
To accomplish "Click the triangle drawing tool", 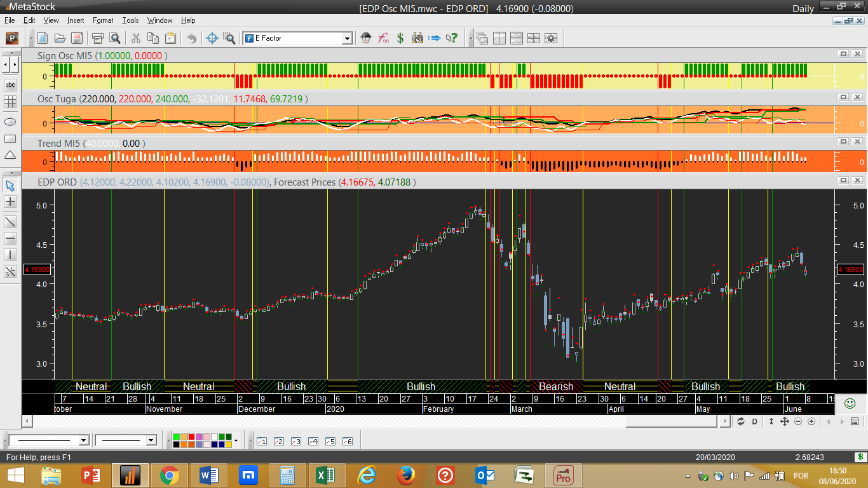I will (10, 155).
